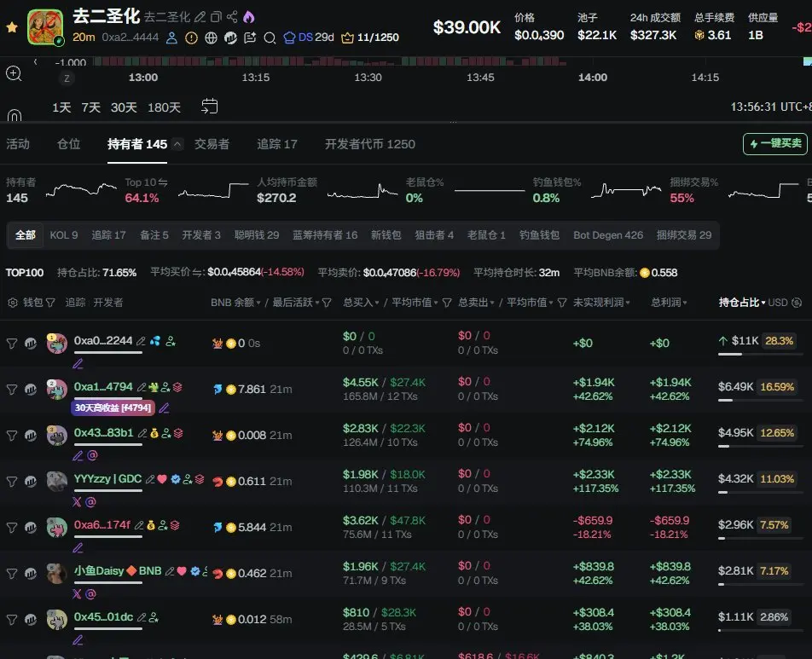Open the globe website icon in header
Viewport: 812px width, 659px height.
coord(211,38)
